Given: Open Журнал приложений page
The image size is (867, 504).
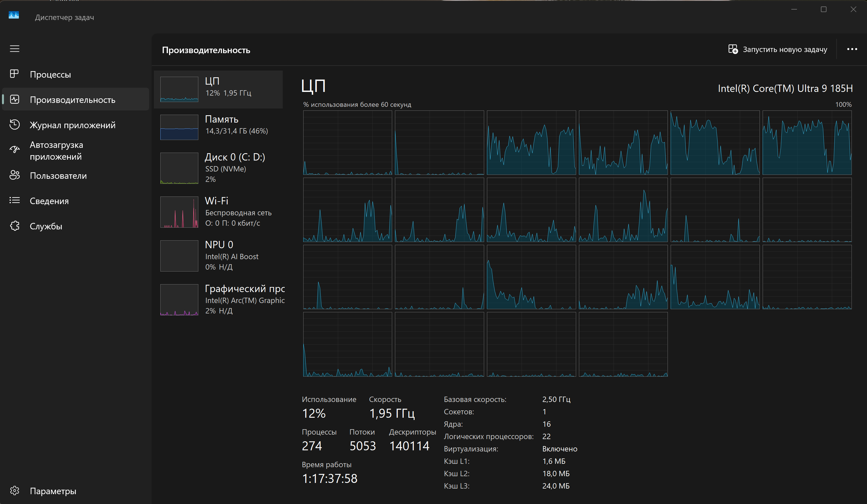Looking at the screenshot, I should tap(75, 125).
